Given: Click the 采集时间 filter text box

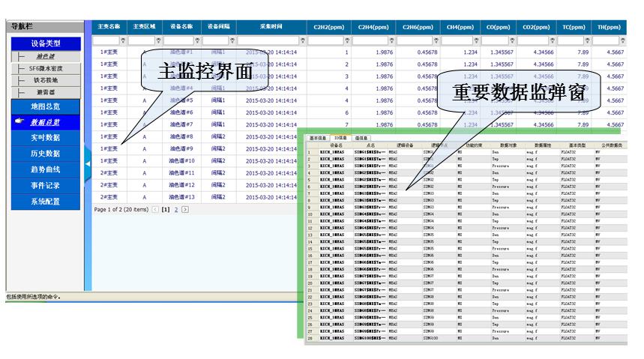Looking at the screenshot, I should 268,40.
